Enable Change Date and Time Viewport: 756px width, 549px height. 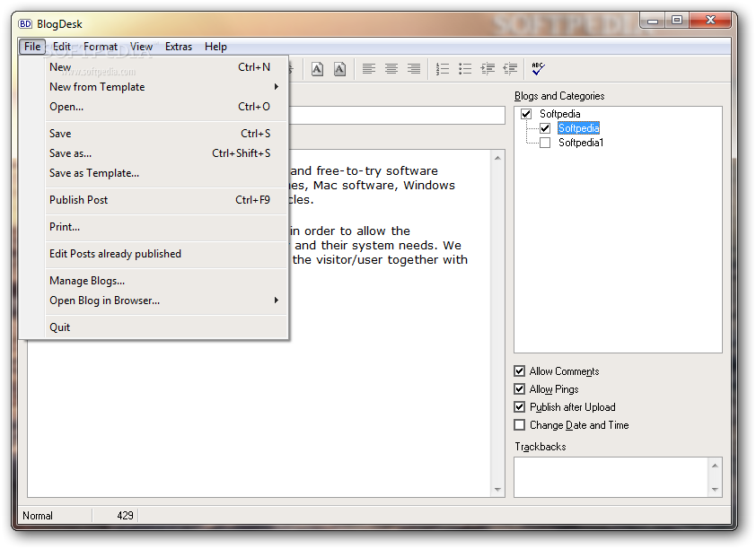point(519,424)
